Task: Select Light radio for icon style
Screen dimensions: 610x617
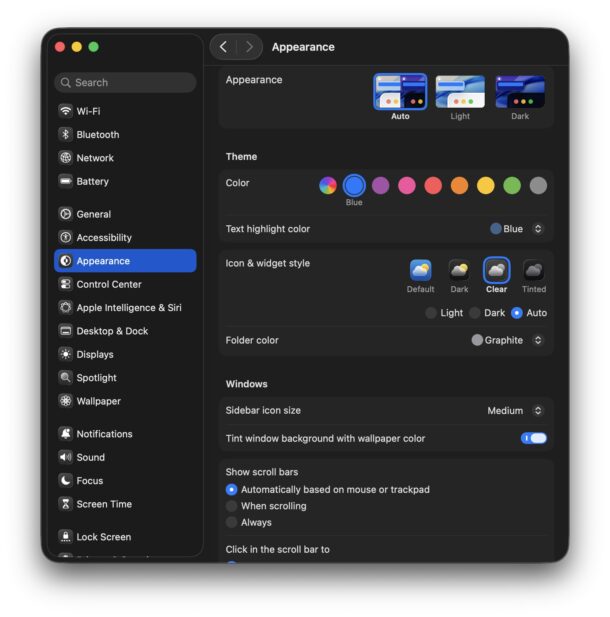Action: (431, 313)
